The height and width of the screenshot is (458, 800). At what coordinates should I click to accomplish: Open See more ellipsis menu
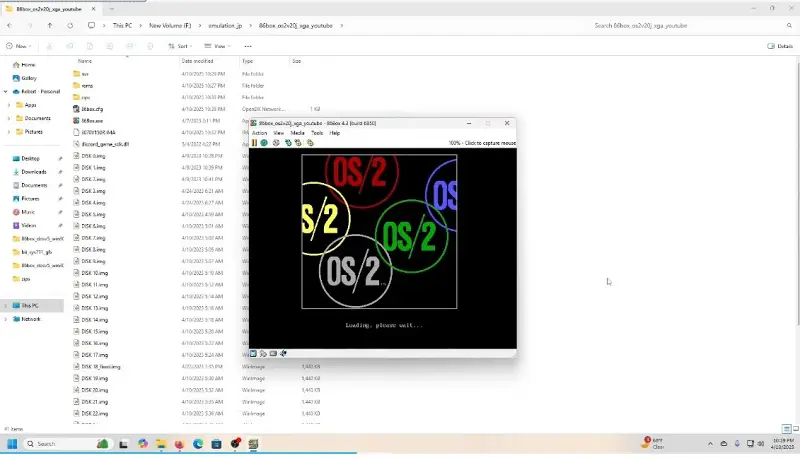click(248, 46)
